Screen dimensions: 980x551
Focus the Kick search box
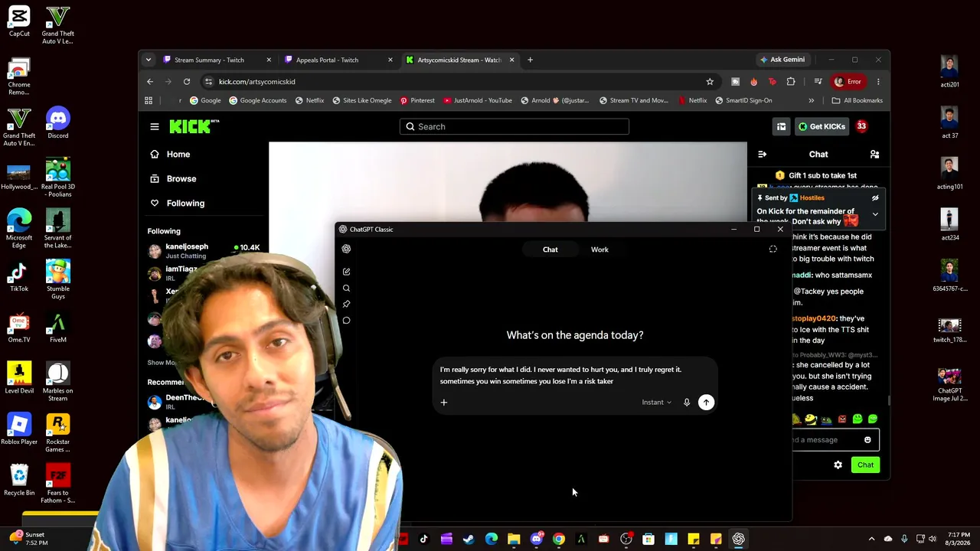(514, 127)
